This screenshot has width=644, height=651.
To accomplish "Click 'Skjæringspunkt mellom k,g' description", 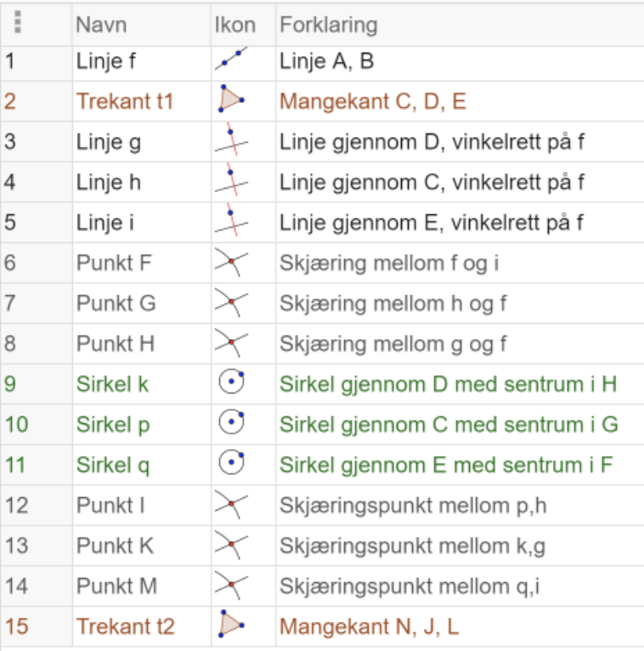I will (x=412, y=546).
